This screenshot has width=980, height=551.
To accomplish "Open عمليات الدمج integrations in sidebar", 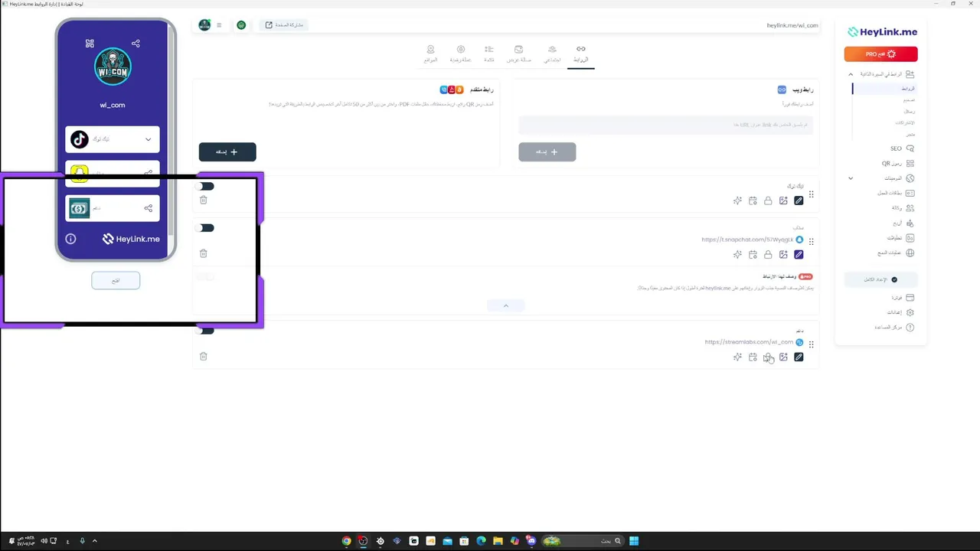I will click(x=896, y=253).
